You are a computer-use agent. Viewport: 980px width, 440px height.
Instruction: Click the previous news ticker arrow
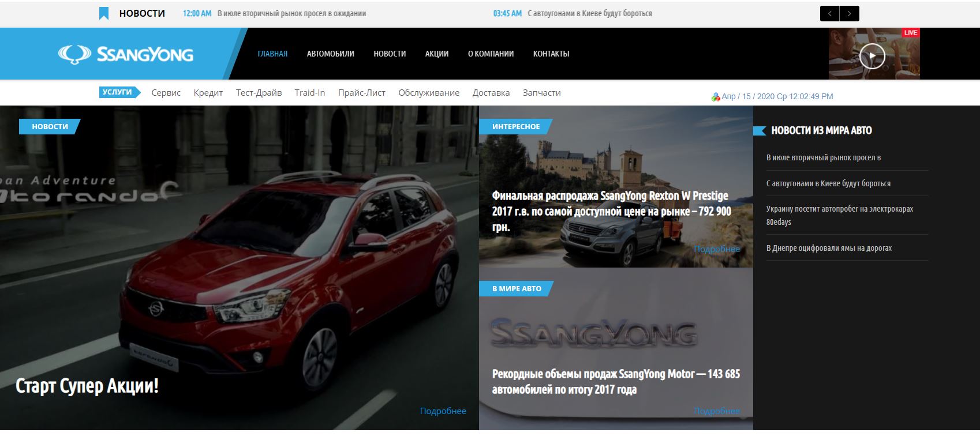click(x=830, y=13)
